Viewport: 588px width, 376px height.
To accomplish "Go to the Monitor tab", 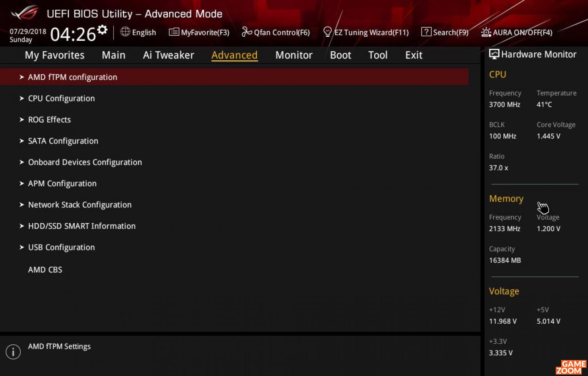I will (x=294, y=55).
